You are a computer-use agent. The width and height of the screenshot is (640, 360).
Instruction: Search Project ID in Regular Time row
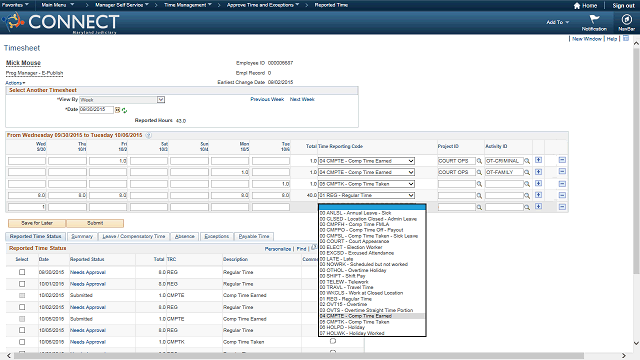click(480, 196)
